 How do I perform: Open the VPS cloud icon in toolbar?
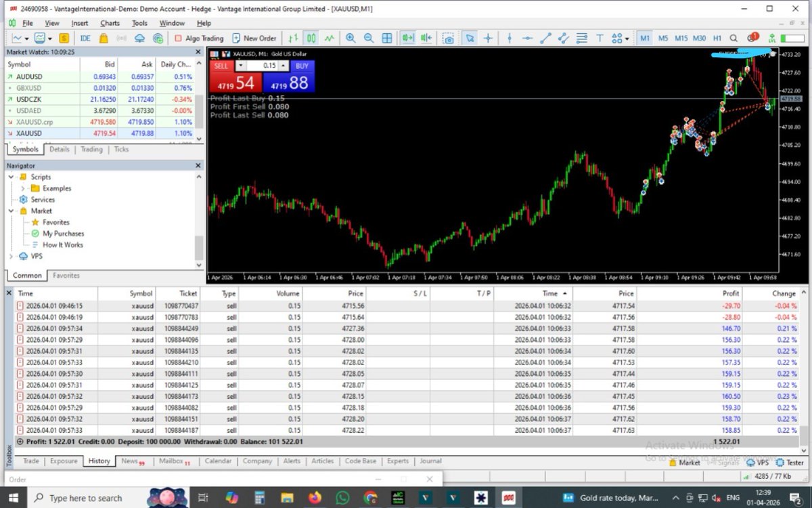point(139,39)
